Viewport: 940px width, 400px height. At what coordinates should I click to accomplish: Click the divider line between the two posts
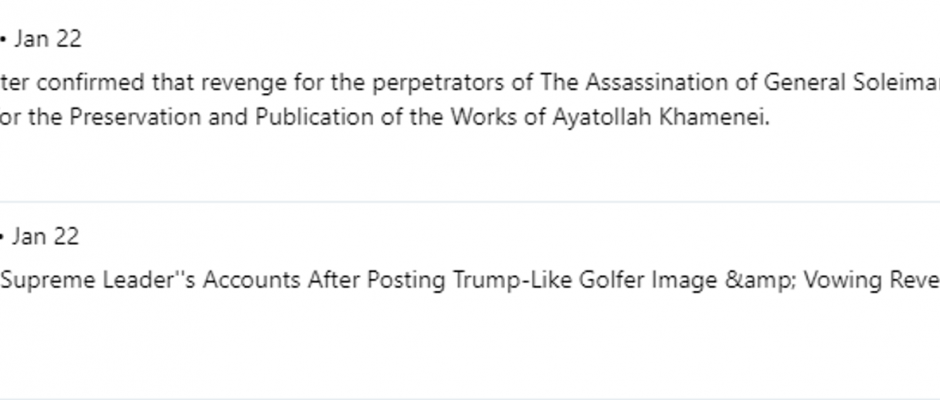[470, 202]
